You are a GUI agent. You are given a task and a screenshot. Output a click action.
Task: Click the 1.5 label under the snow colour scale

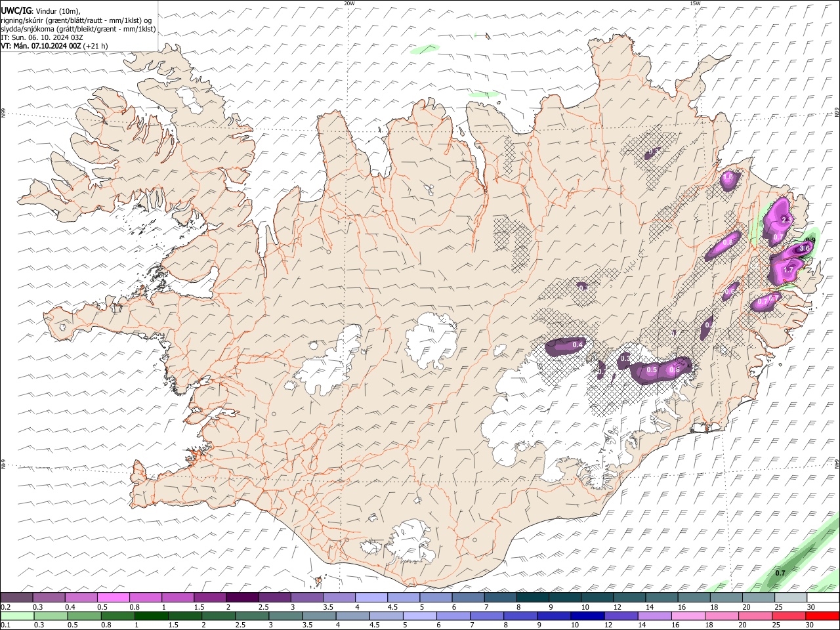199,607
